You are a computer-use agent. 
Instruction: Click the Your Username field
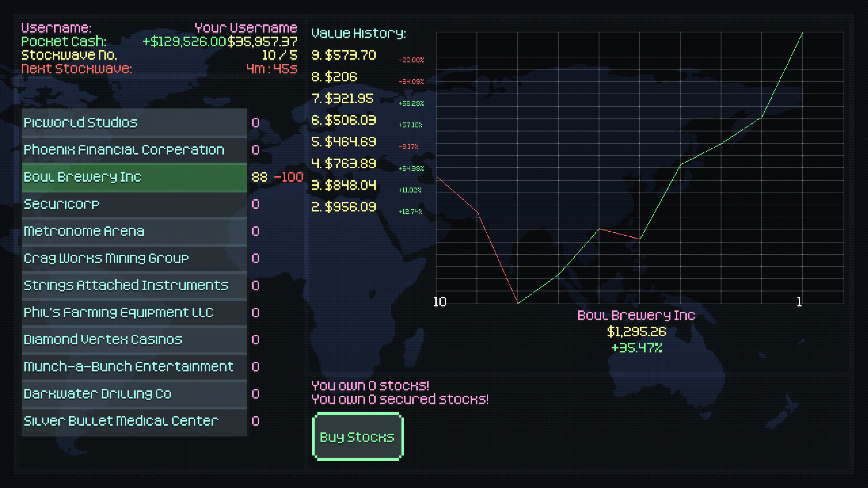pos(245,28)
